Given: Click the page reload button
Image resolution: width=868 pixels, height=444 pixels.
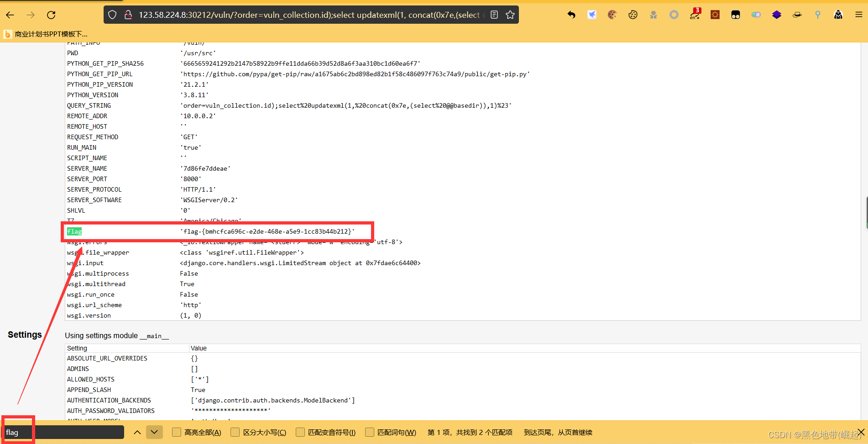Looking at the screenshot, I should pyautogui.click(x=51, y=15).
